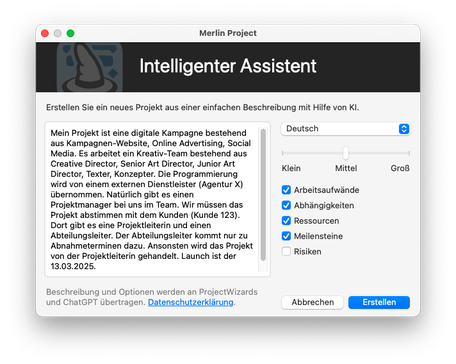Click the Merlin Project window title
Screen dimensions: 456x364
(x=228, y=33)
